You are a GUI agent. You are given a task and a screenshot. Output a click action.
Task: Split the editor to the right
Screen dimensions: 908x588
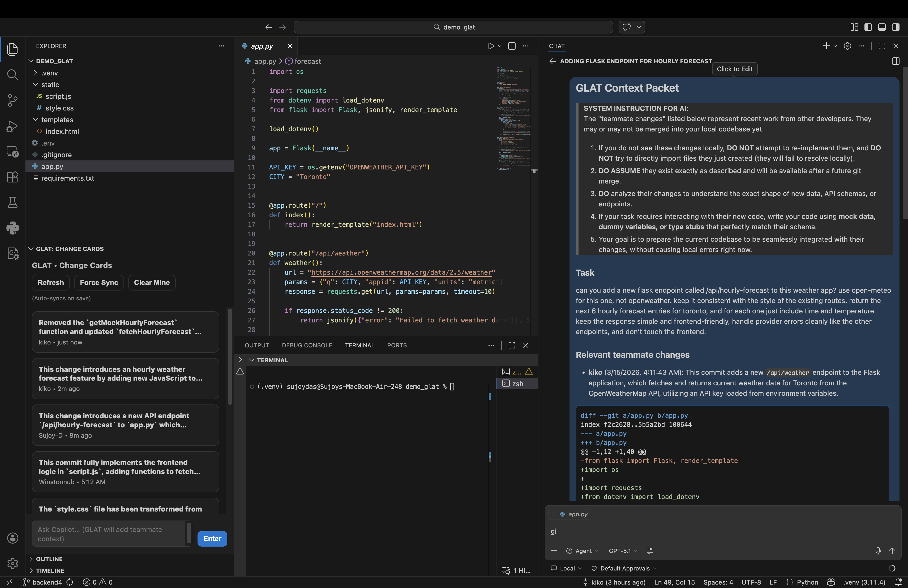coord(512,46)
